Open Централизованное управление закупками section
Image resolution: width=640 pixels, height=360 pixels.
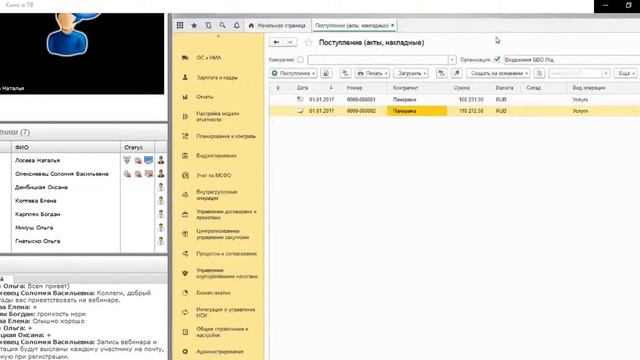pos(222,234)
